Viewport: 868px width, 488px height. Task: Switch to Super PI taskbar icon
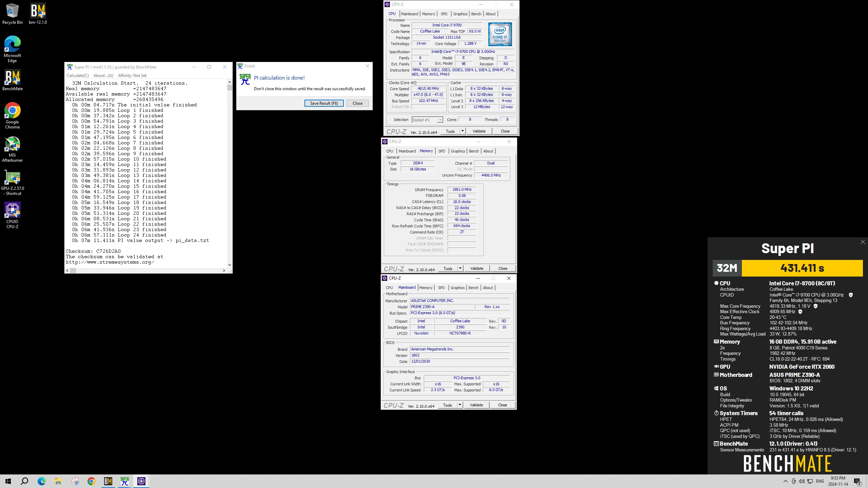click(x=125, y=481)
